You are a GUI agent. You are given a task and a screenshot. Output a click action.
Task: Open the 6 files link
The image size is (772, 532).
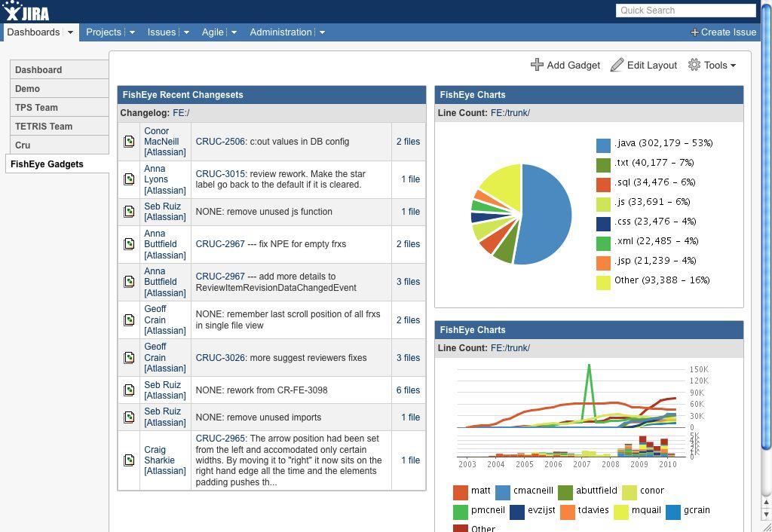point(408,390)
